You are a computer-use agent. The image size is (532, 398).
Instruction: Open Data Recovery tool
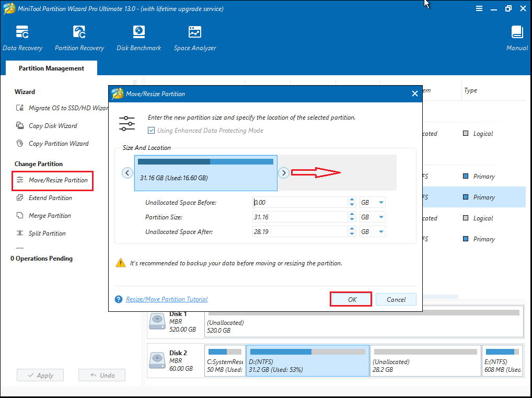point(22,38)
